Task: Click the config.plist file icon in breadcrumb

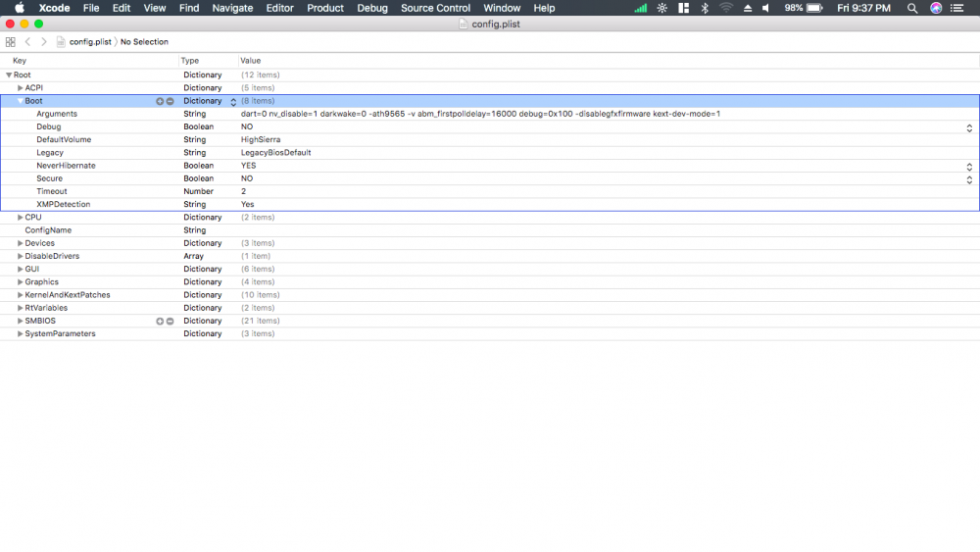Action: click(x=61, y=42)
